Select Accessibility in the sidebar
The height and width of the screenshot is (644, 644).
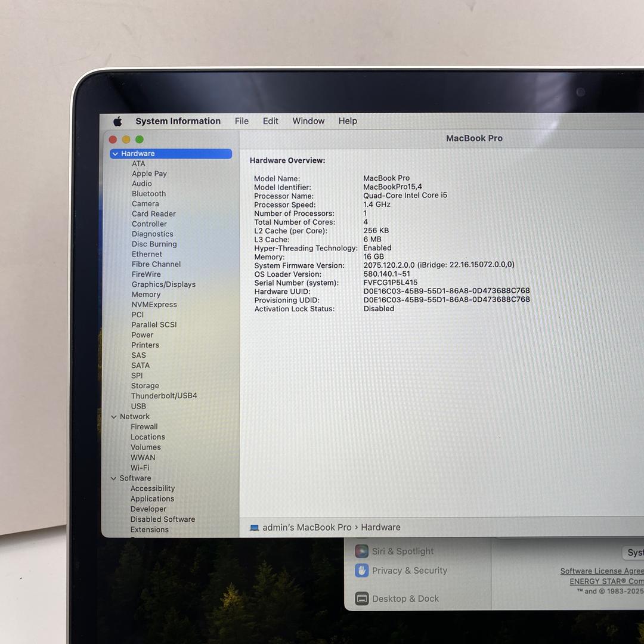[153, 488]
